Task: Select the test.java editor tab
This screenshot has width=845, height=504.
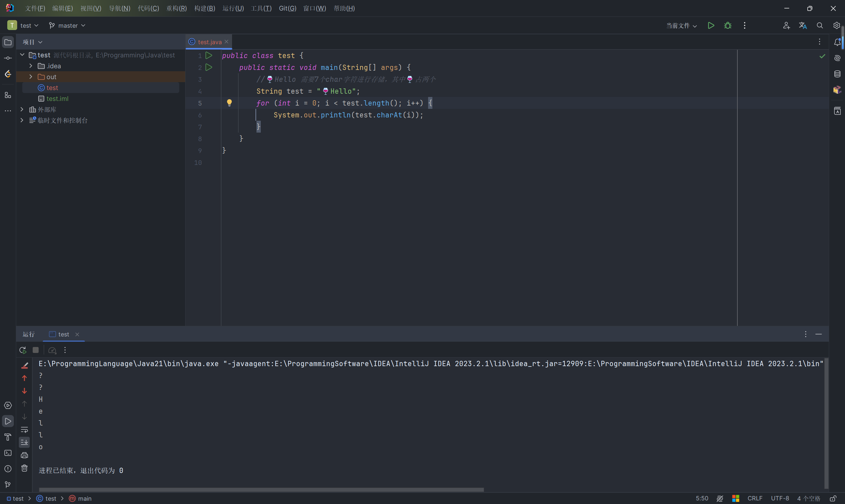Action: pos(209,42)
